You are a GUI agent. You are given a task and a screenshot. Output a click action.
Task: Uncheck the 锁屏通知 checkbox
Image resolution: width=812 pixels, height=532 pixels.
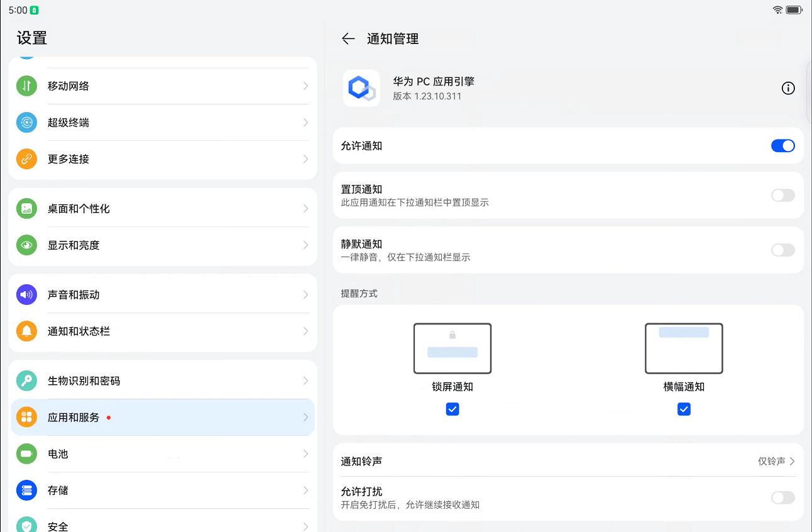tap(453, 409)
